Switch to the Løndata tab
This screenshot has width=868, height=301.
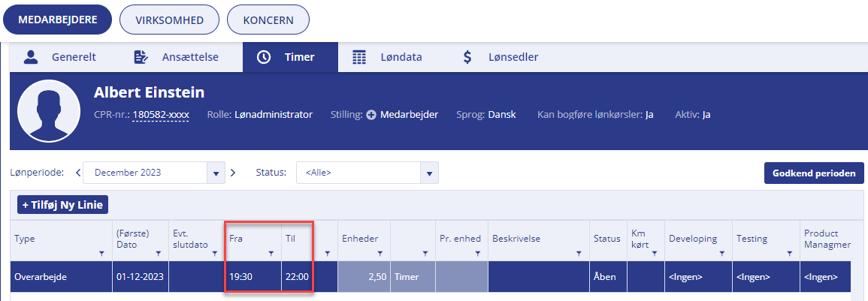point(388,57)
